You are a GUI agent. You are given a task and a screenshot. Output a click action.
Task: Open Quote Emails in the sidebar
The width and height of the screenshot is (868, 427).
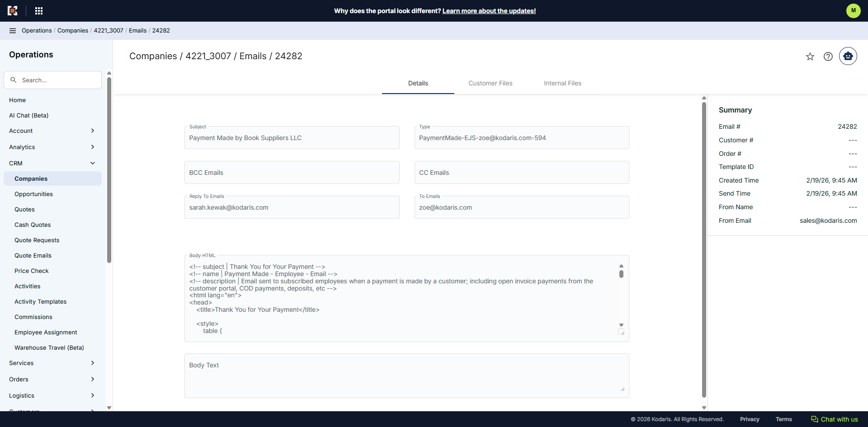tap(52, 255)
